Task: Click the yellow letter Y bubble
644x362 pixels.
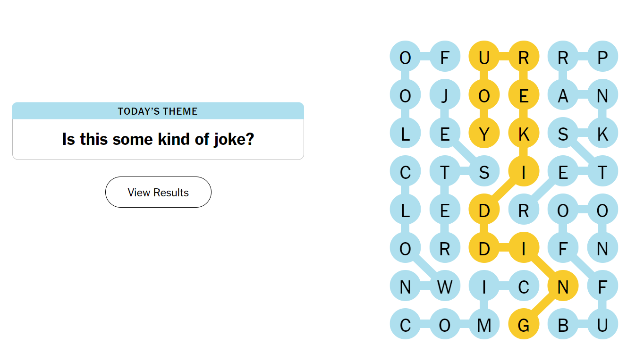Action: pyautogui.click(x=484, y=134)
